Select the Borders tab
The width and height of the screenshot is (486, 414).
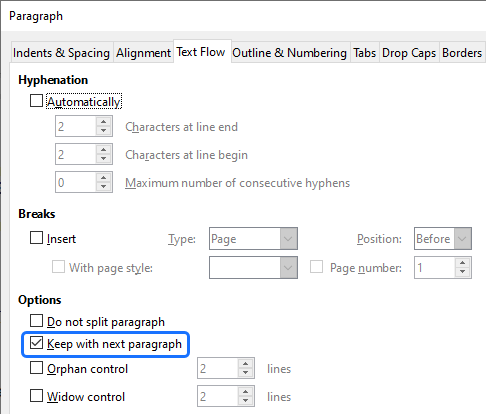462,53
